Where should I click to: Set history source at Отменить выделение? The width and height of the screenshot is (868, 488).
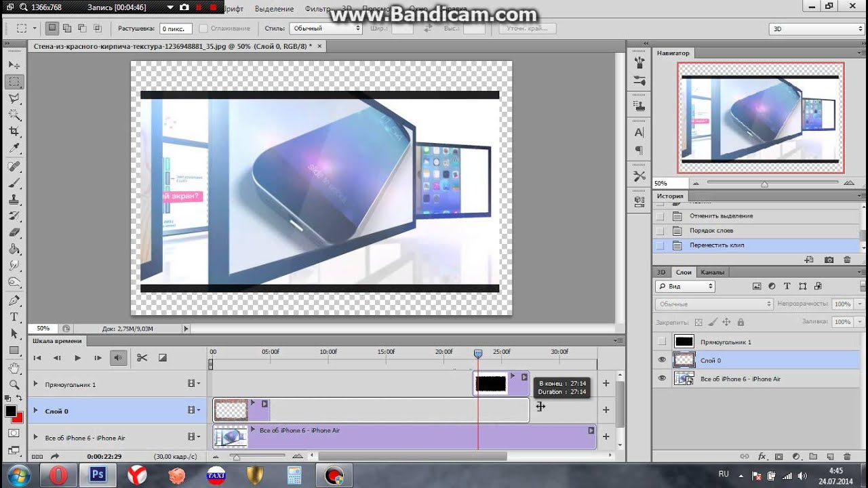[x=660, y=216]
